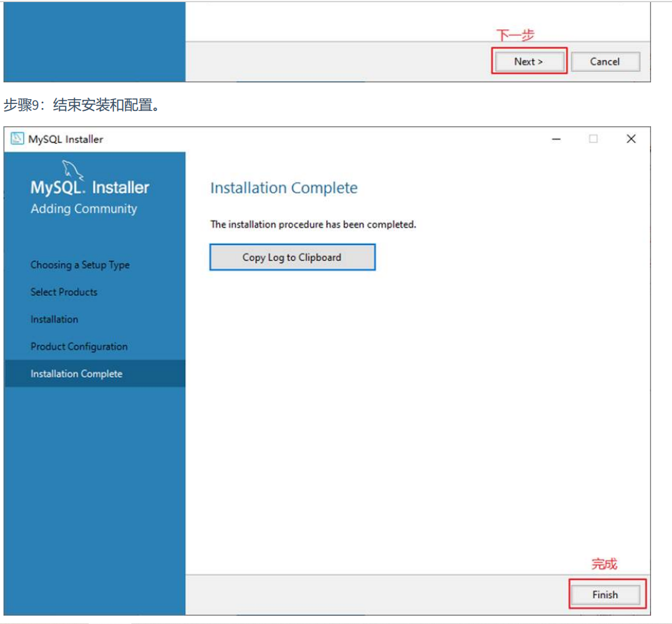The image size is (672, 624).
Task: Click the MySQL Installer title bar icon
Action: pyautogui.click(x=17, y=138)
